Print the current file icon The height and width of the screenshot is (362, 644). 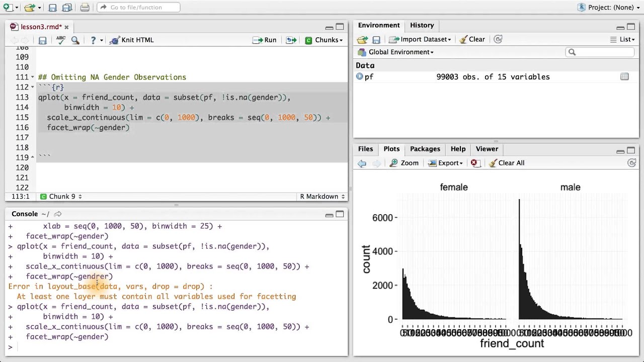[85, 7]
